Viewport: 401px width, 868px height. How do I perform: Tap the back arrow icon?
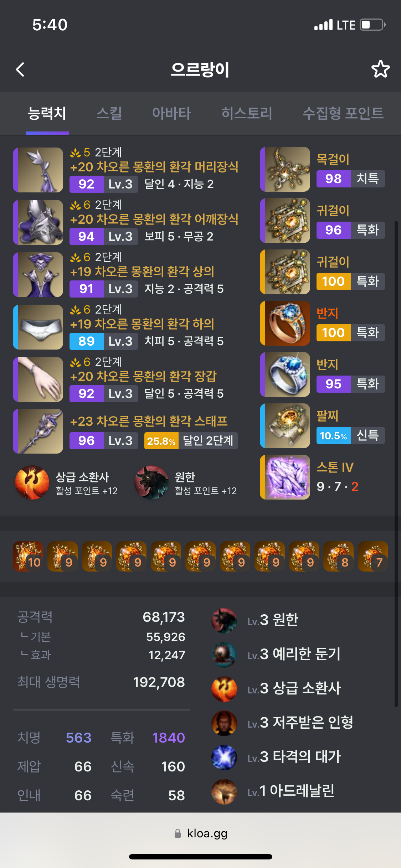pos(20,69)
